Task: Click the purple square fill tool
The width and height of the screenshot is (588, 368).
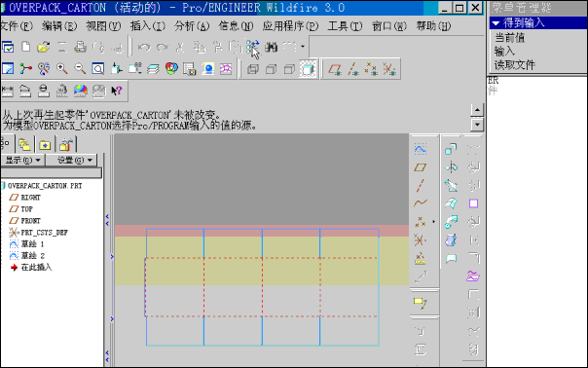Action: coord(474,203)
